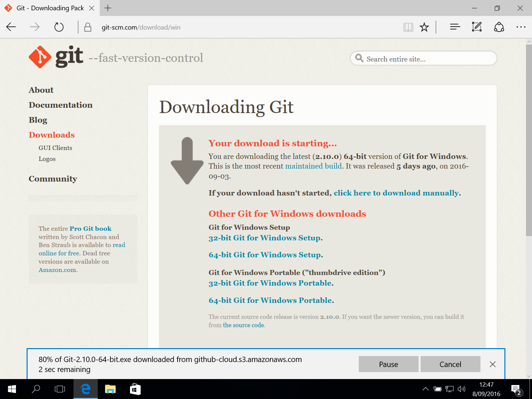Open the Hub lines icon
The height and width of the screenshot is (399, 532).
[x=455, y=27]
